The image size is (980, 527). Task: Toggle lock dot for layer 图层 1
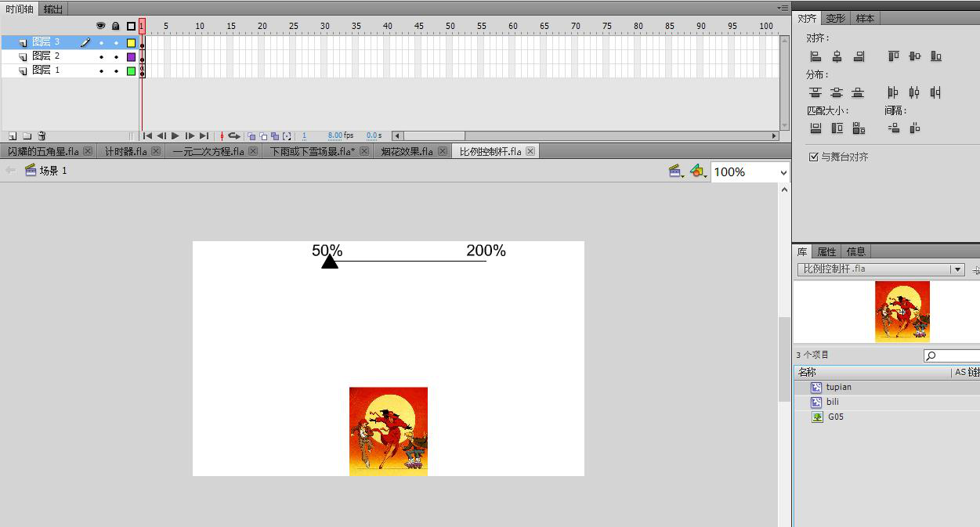pos(116,71)
